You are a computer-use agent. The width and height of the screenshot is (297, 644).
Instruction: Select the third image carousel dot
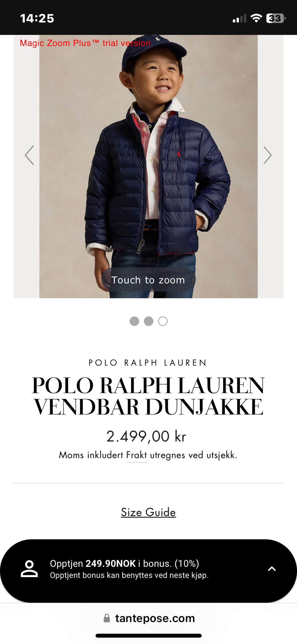pyautogui.click(x=163, y=321)
